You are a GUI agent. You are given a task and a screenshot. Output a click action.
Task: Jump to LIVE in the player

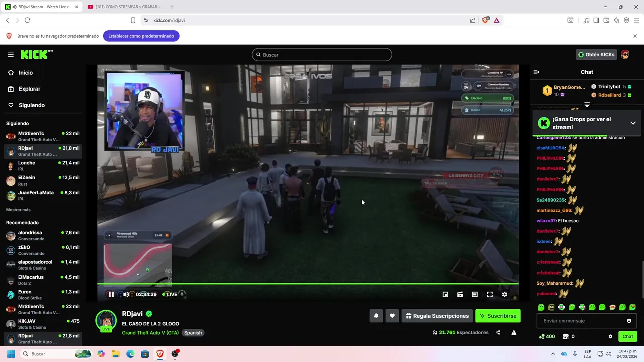tap(170, 294)
